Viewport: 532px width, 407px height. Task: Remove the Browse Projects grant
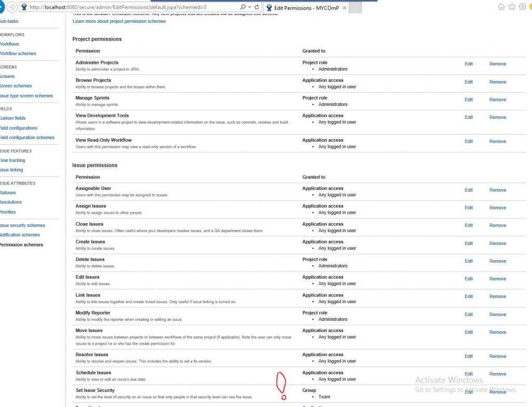pyautogui.click(x=498, y=82)
